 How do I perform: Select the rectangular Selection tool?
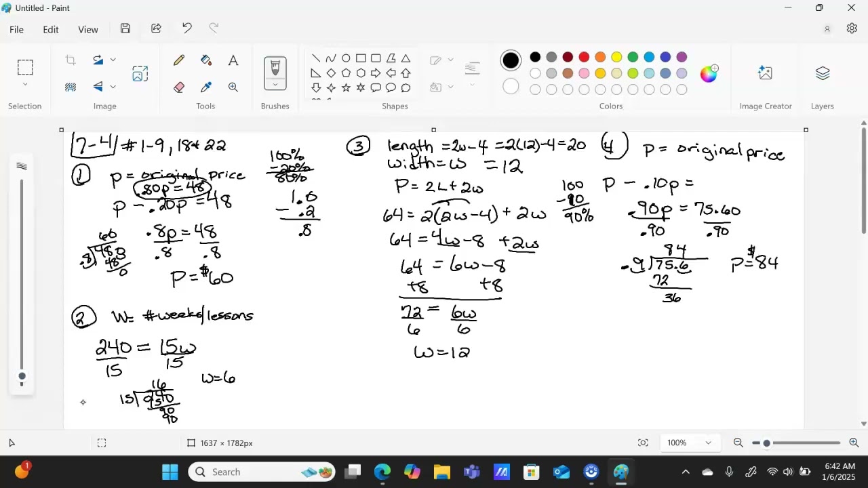pyautogui.click(x=25, y=67)
